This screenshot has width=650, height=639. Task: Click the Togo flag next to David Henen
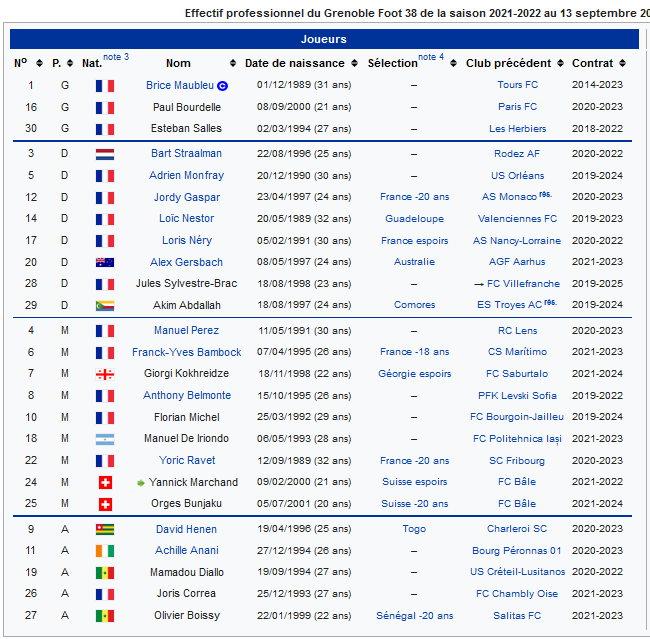pyautogui.click(x=105, y=529)
